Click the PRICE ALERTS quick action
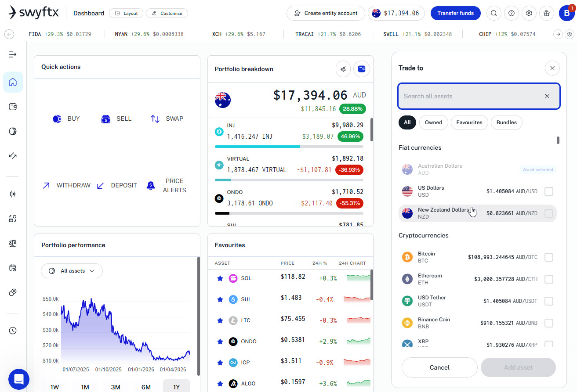 click(x=167, y=185)
